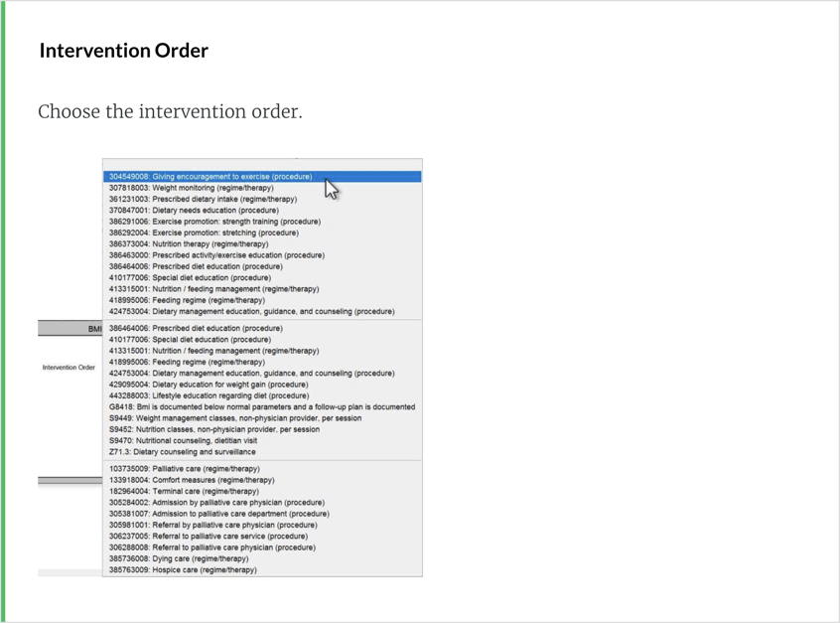Choose 307818003 Weight monitoring entry

(192, 188)
